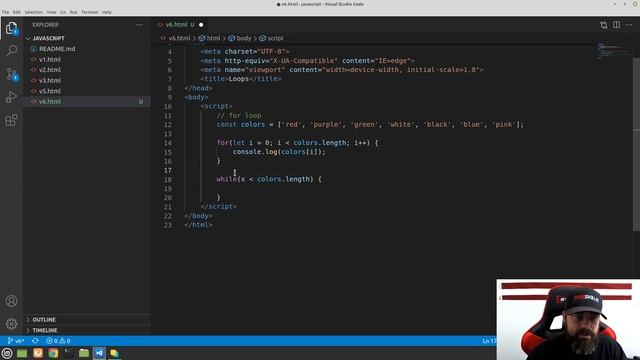Open the Edit menu
This screenshot has width=640, height=360.
(x=17, y=12)
